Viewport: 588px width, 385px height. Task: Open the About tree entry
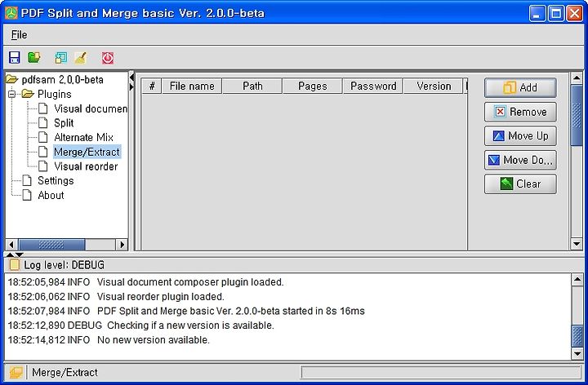[x=51, y=195]
